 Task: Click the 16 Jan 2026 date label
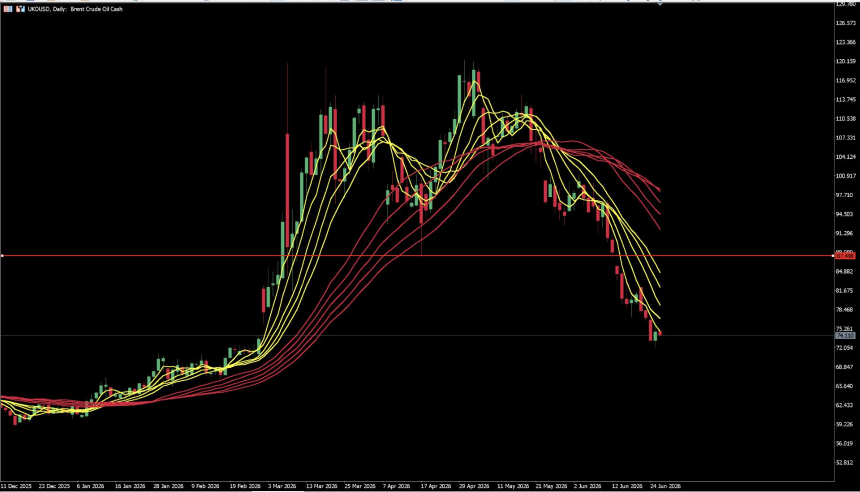[x=130, y=487]
